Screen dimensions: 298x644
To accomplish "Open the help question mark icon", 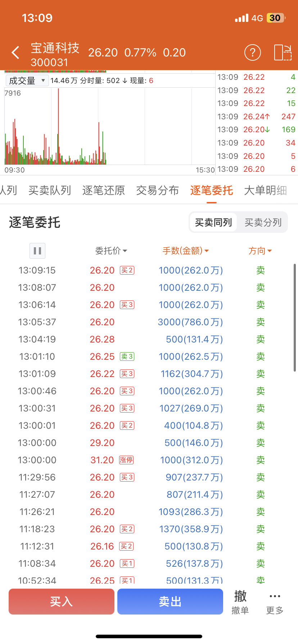I will [x=252, y=52].
